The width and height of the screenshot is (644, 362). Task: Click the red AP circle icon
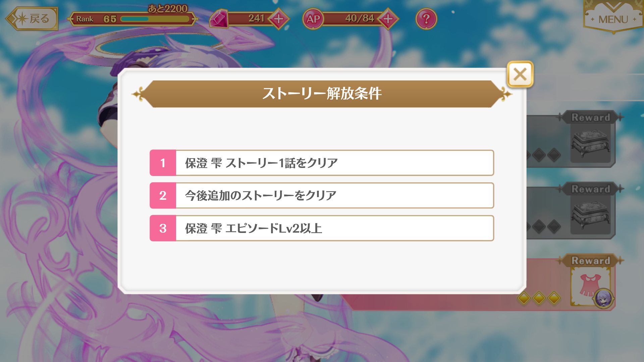313,19
